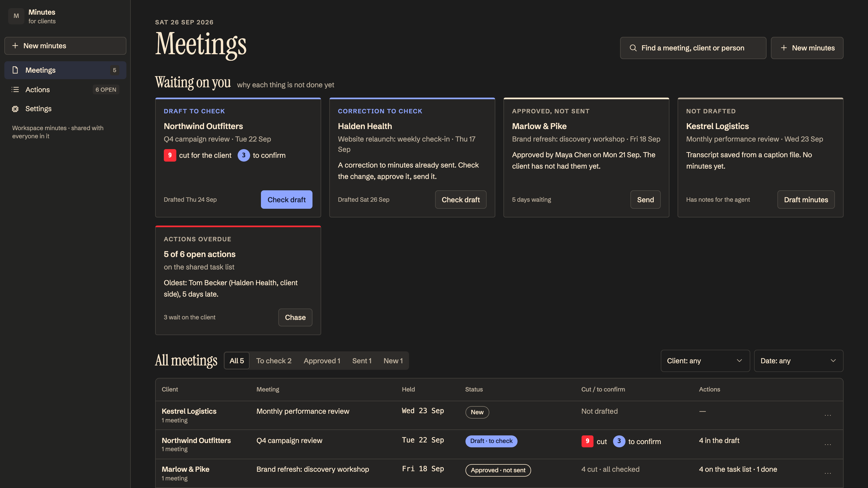Click the Client column header
The width and height of the screenshot is (868, 488).
170,389
